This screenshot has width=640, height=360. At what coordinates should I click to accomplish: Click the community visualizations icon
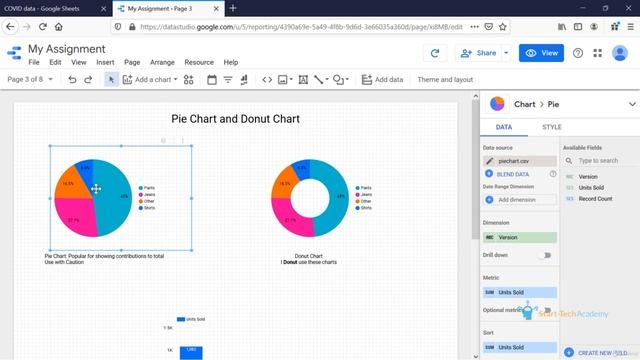tap(188, 80)
